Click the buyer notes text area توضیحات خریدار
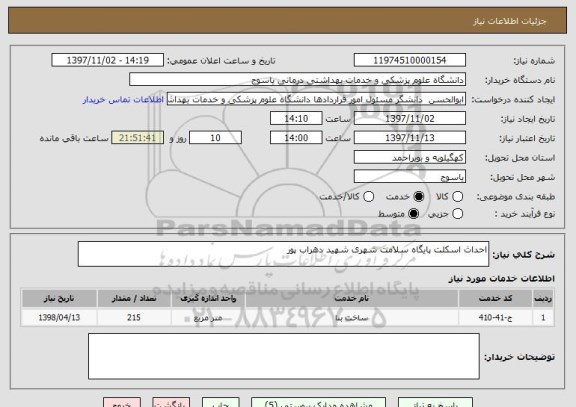This screenshot has width=576, height=407. (x=284, y=356)
